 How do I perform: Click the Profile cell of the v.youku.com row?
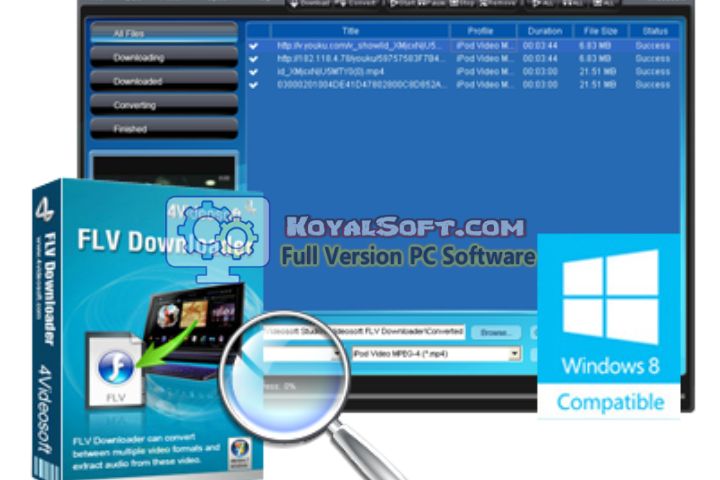[x=485, y=46]
